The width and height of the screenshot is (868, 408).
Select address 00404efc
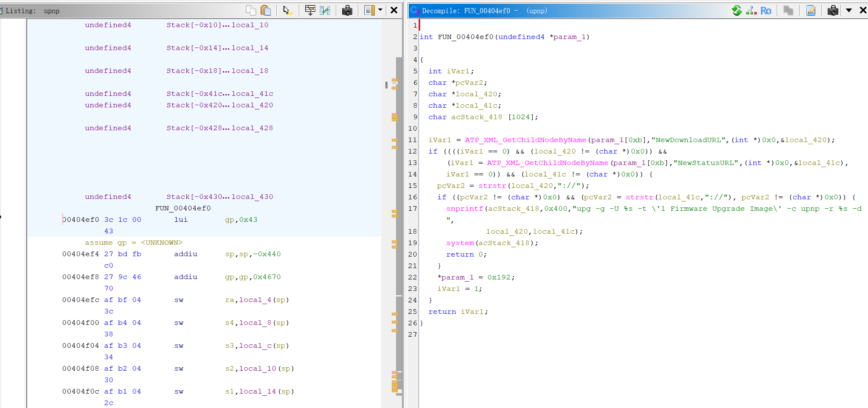(x=81, y=299)
